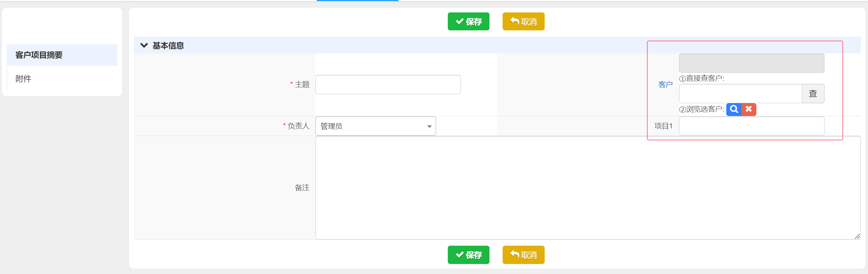Screen dimensions: 868x274
Task: Focus the 主题 input field
Action: coord(388,85)
